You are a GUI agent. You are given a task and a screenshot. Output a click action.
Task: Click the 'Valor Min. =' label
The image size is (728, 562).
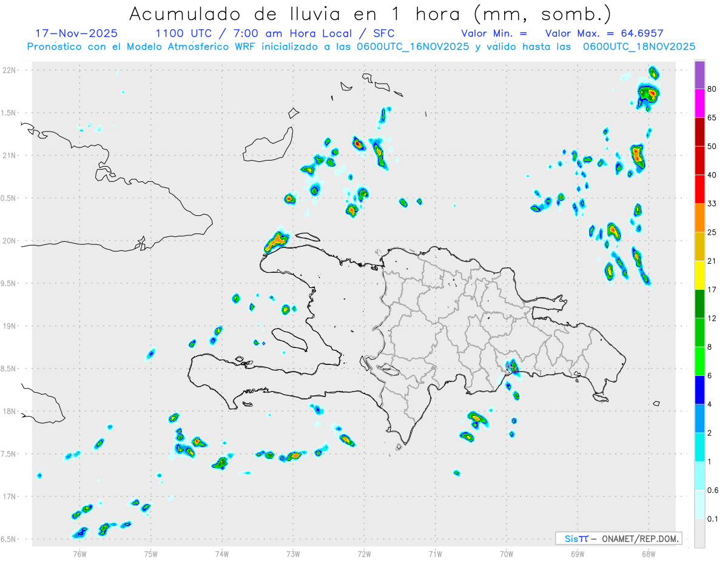tap(494, 33)
